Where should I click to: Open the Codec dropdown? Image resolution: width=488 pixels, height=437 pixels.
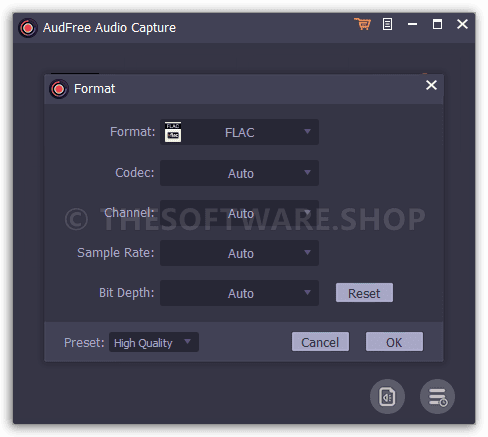[x=239, y=173]
